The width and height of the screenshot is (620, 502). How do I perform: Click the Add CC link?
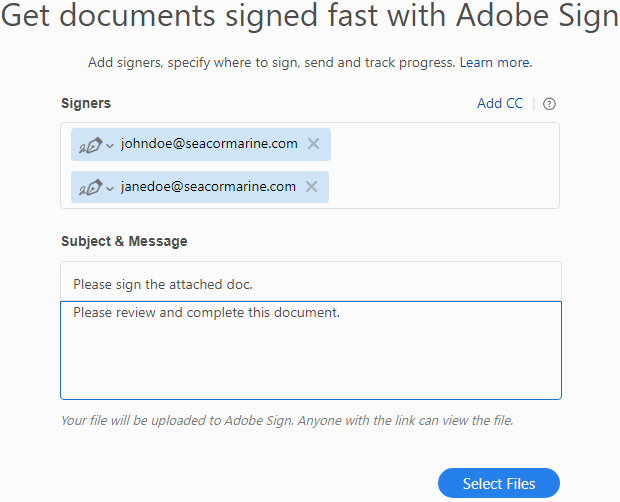[499, 104]
